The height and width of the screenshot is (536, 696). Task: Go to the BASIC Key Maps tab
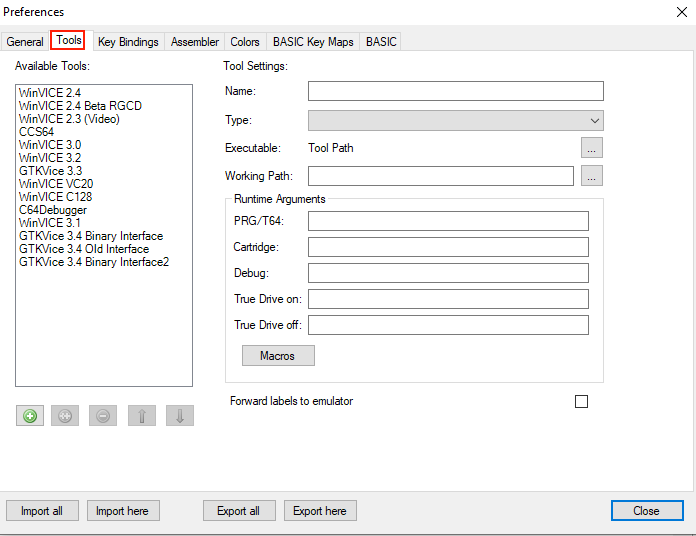[312, 42]
